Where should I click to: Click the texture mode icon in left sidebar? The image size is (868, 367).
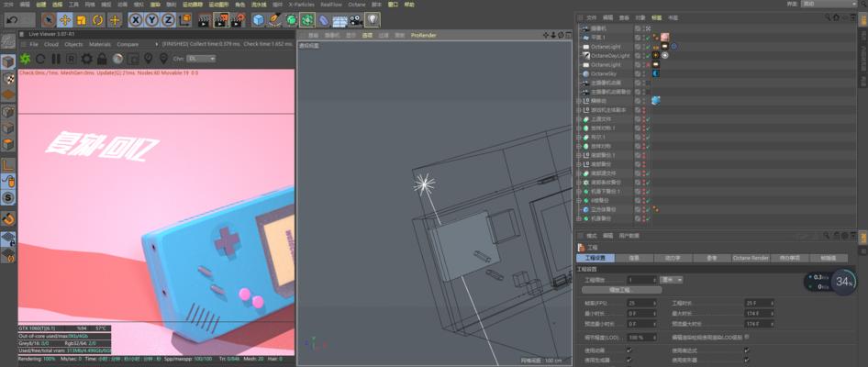pos(8,79)
